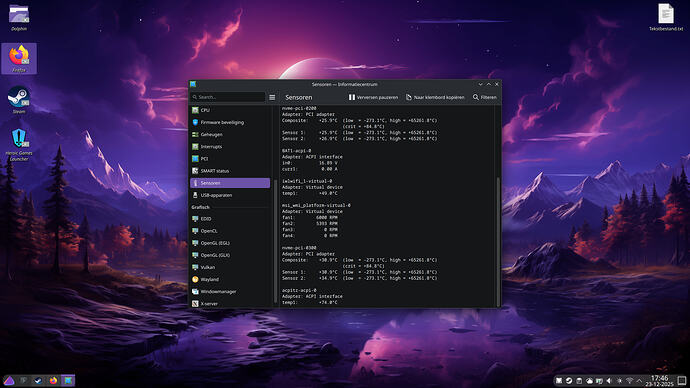Launch Firefox from the desktop icon
The width and height of the screenshot is (690, 388).
[19, 59]
